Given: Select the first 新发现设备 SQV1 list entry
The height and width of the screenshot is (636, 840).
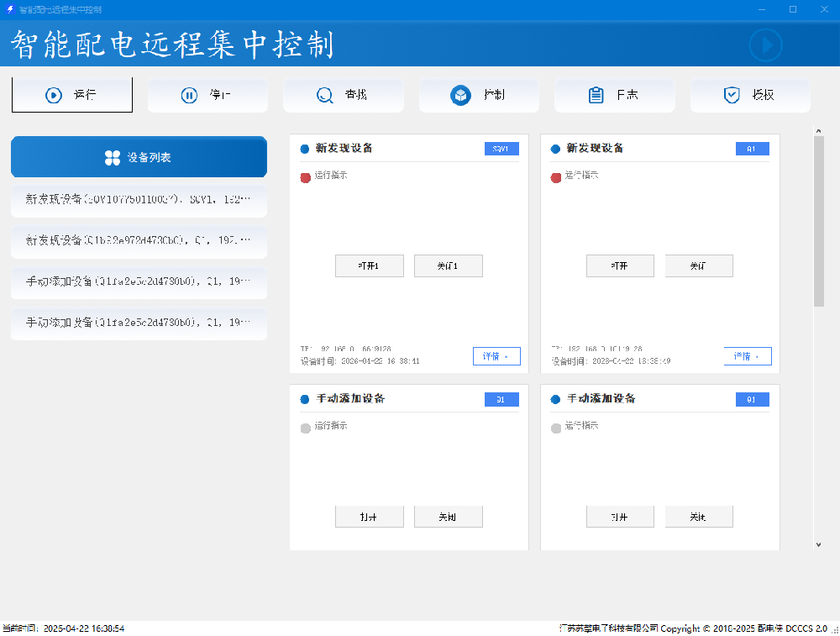Looking at the screenshot, I should click(x=139, y=200).
